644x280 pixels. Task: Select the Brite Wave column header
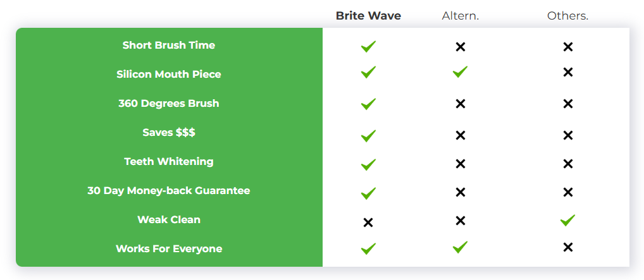pyautogui.click(x=368, y=16)
